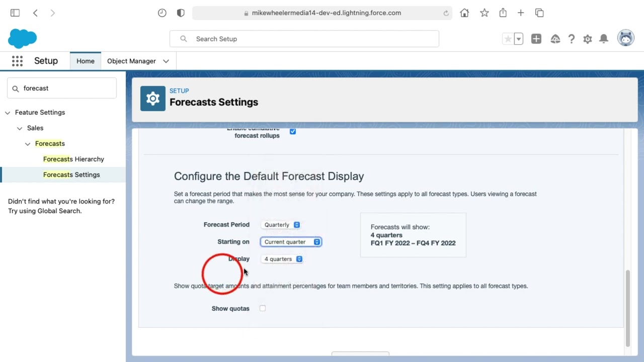
Task: Click the Setup app name label
Action: coord(46,61)
